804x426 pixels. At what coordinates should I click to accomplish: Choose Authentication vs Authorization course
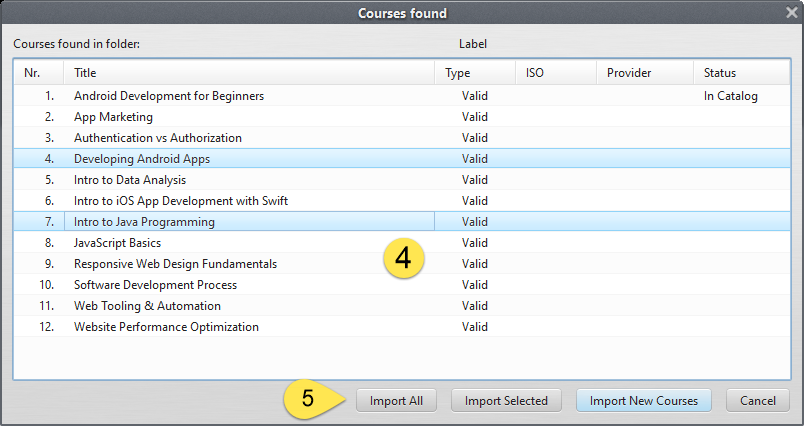coord(157,138)
